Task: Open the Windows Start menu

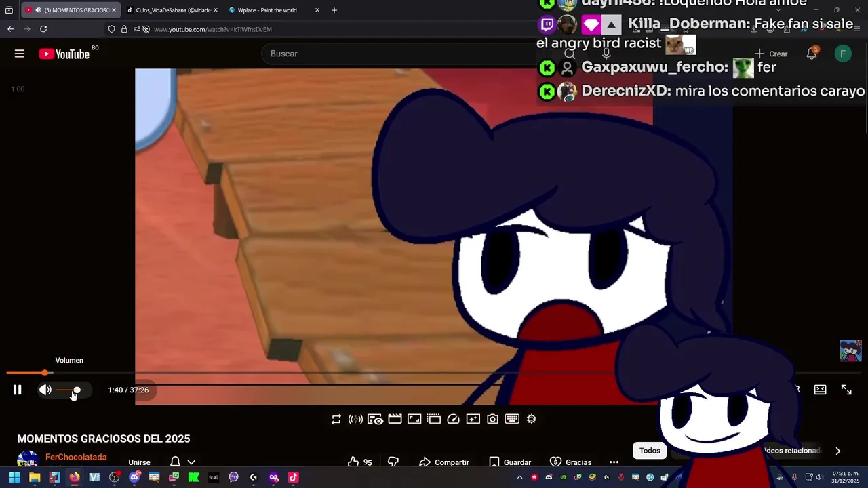Action: [14, 477]
